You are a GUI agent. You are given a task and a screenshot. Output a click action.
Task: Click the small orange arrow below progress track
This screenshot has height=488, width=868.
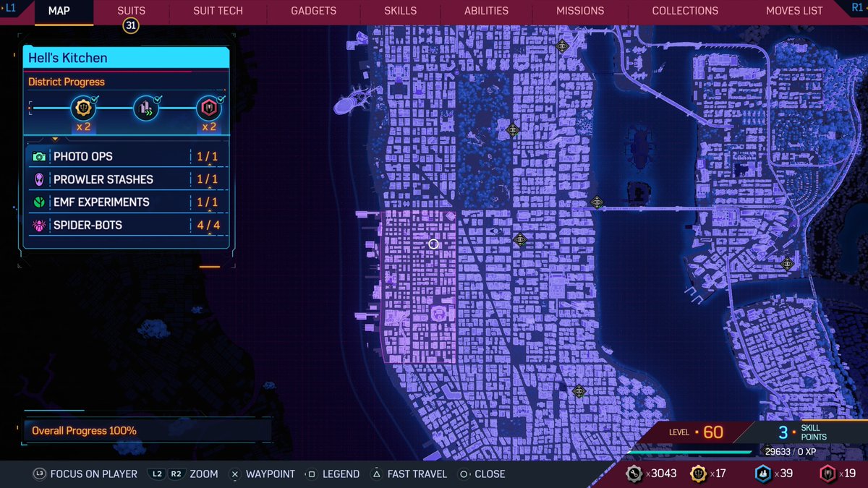tap(56, 138)
